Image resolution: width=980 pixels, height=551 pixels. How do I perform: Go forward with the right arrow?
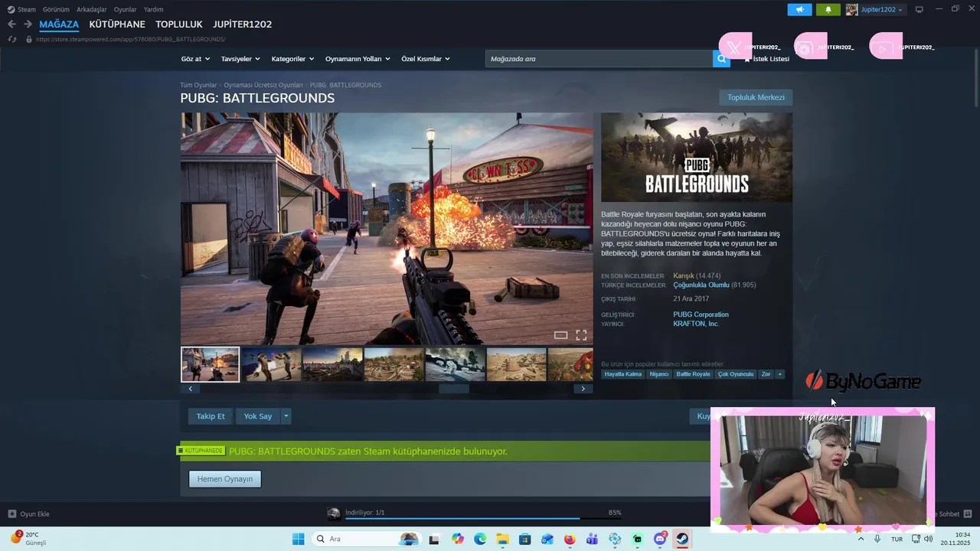coord(28,24)
